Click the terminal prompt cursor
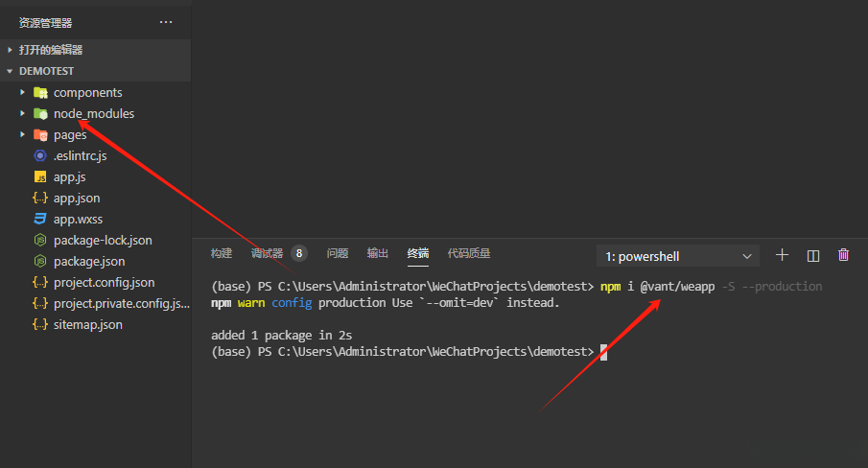Viewport: 868px width, 468px height. [x=603, y=352]
